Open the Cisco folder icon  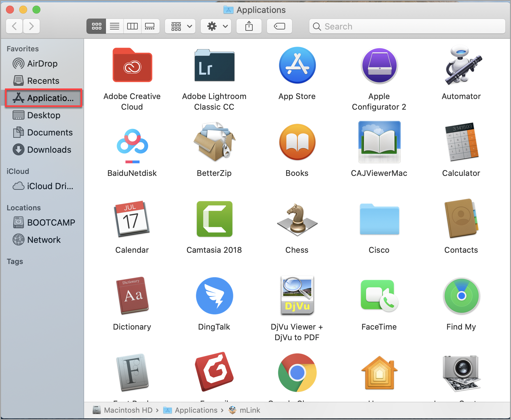[x=379, y=219]
